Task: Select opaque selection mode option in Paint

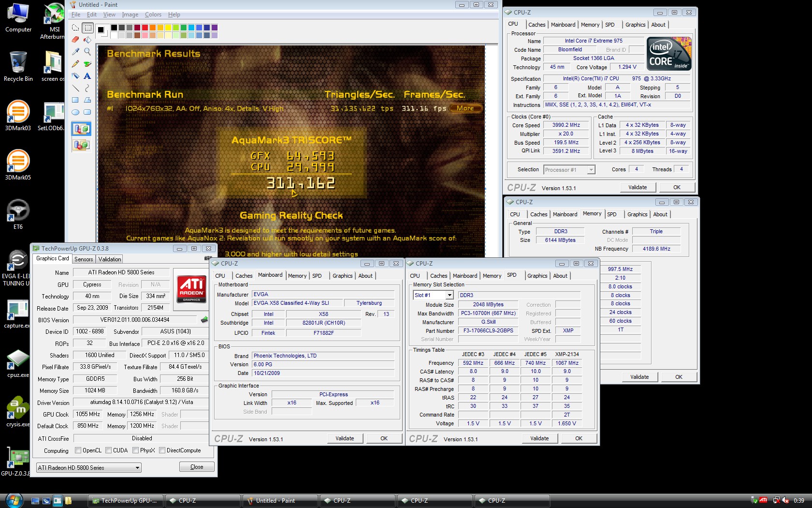Action: click(x=81, y=129)
